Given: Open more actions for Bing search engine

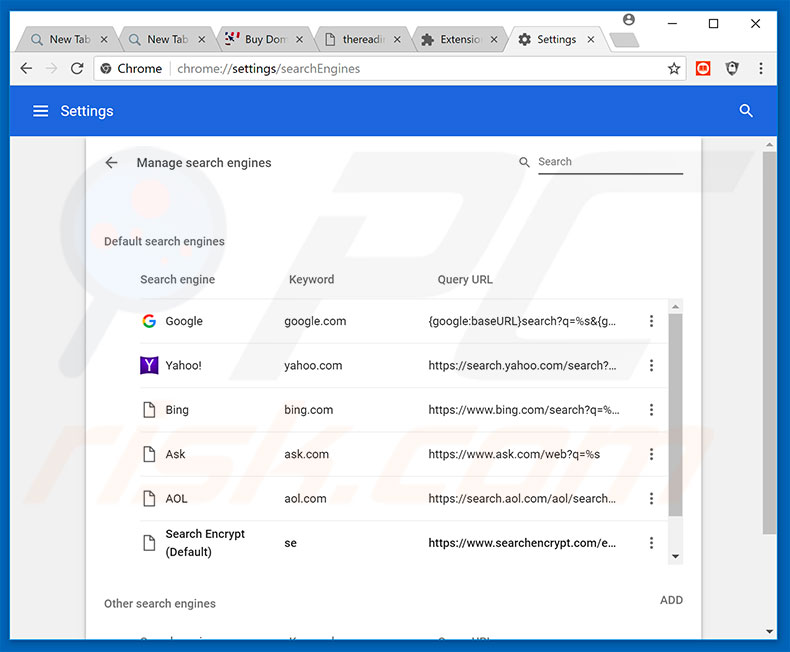Looking at the screenshot, I should tap(651, 410).
